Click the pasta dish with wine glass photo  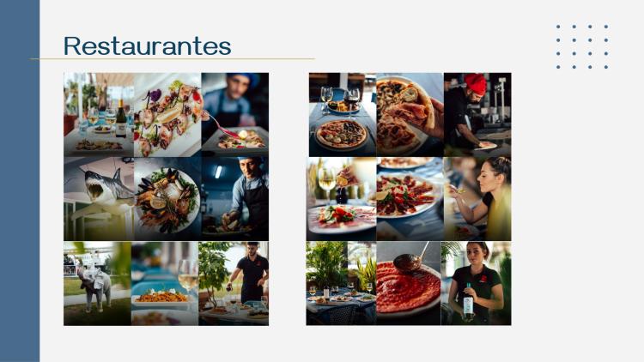coord(165,284)
